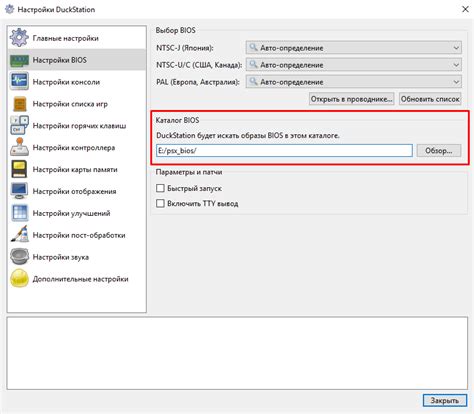Image resolution: width=474 pixels, height=414 pixels.
Task: Switch to the Настройки контроллера label
Action: point(74,148)
